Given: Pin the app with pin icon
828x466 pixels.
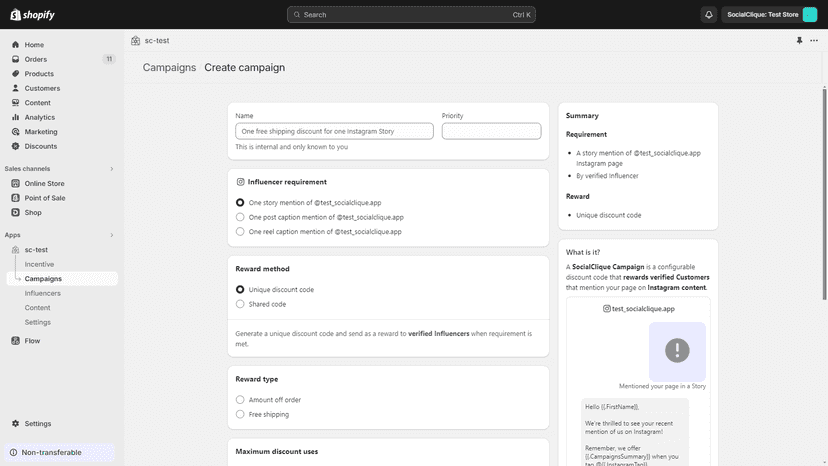Looking at the screenshot, I should [799, 41].
